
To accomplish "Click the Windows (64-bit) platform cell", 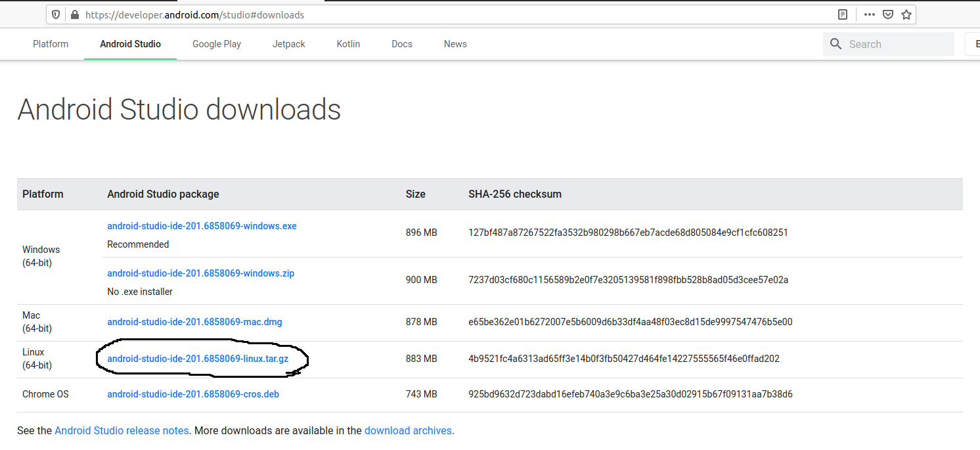I will (x=41, y=256).
